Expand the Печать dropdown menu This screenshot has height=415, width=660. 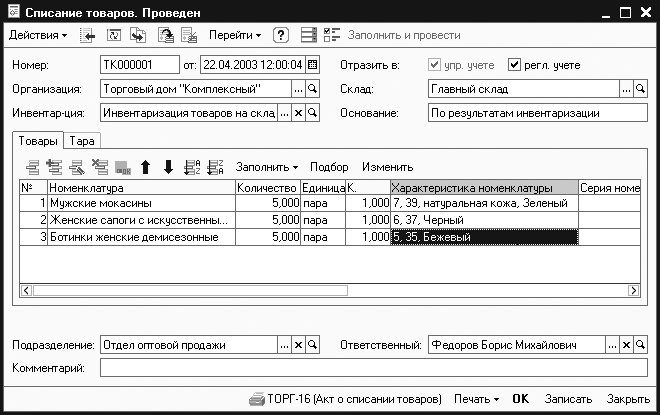pyautogui.click(x=482, y=398)
